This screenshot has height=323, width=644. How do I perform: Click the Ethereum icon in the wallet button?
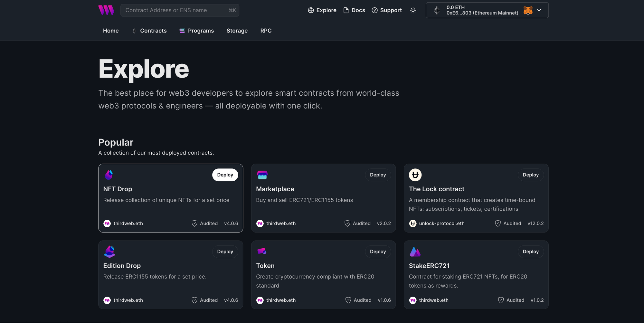pyautogui.click(x=437, y=10)
